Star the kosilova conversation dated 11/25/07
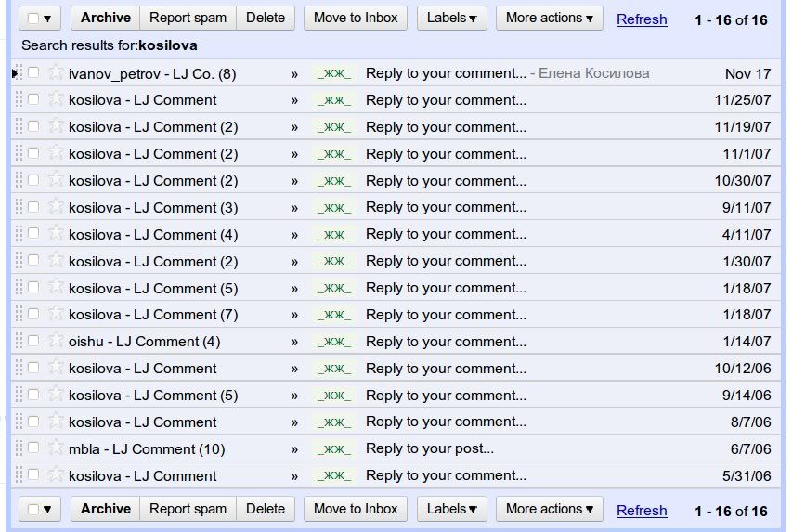This screenshot has height=532, width=792. coord(56,99)
